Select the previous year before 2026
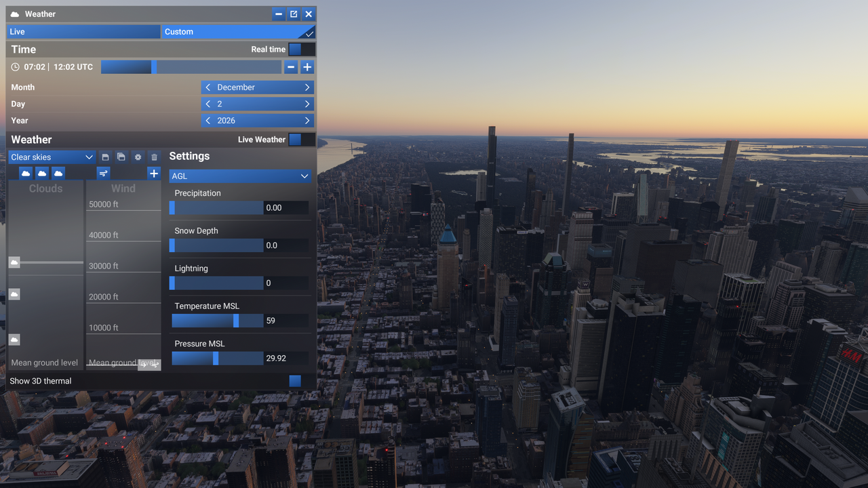868x488 pixels. [208, 121]
